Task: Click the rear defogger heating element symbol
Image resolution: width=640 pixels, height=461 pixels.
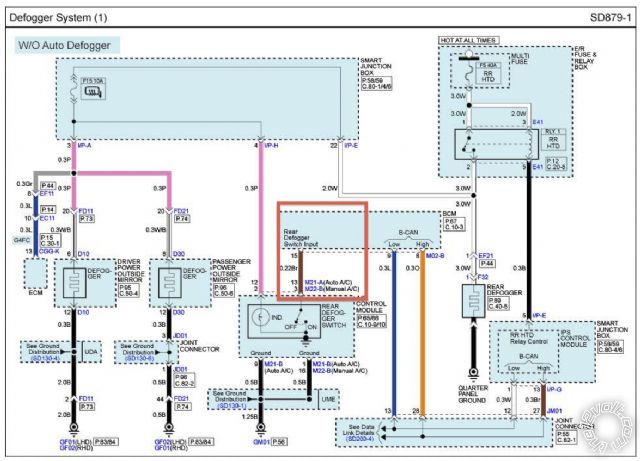Action: point(473,301)
